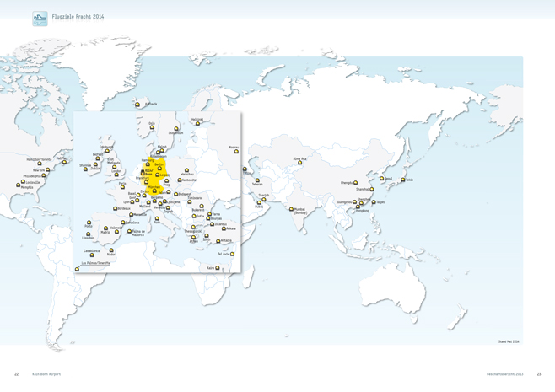Click the Tel Aviv destination marker
The image size is (555, 392).
tap(232, 254)
